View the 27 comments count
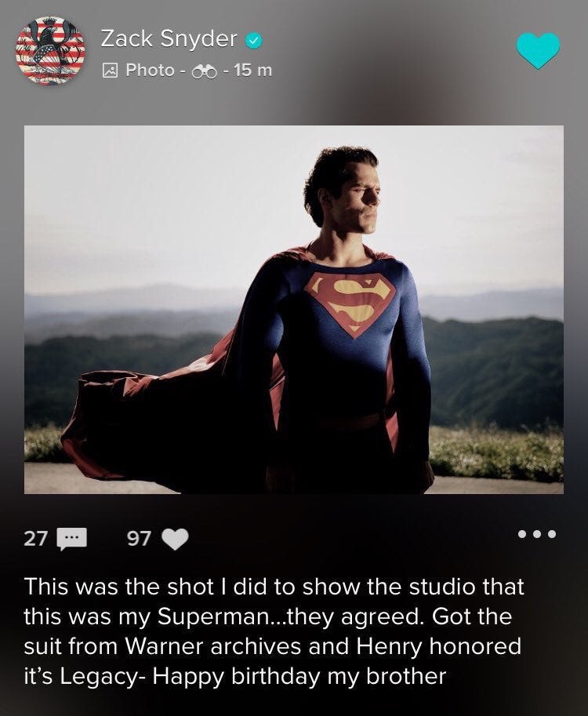This screenshot has width=588, height=716. click(35, 539)
